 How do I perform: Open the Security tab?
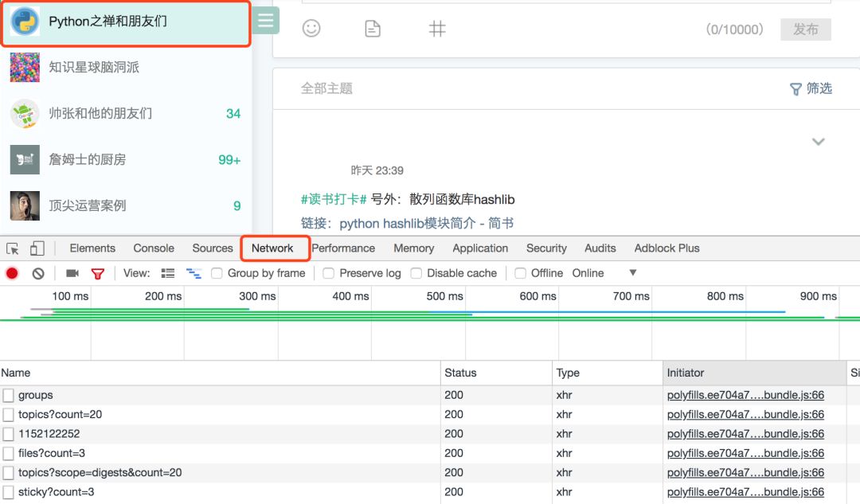(546, 248)
